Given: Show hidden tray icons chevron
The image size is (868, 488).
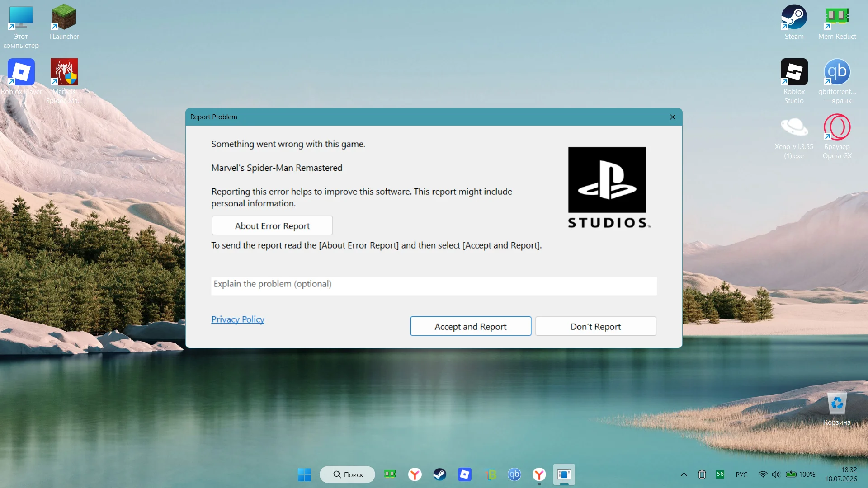Looking at the screenshot, I should click(x=684, y=474).
